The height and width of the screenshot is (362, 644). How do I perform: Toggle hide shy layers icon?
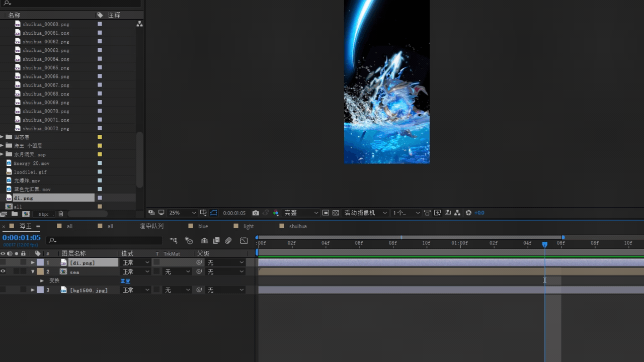204,241
